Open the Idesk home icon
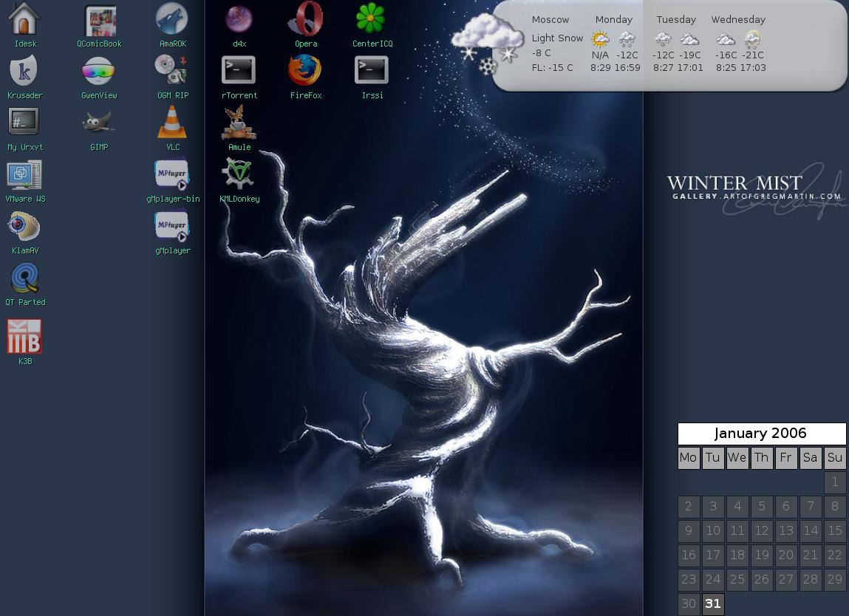Screen dimensions: 849x616 (x=24, y=19)
